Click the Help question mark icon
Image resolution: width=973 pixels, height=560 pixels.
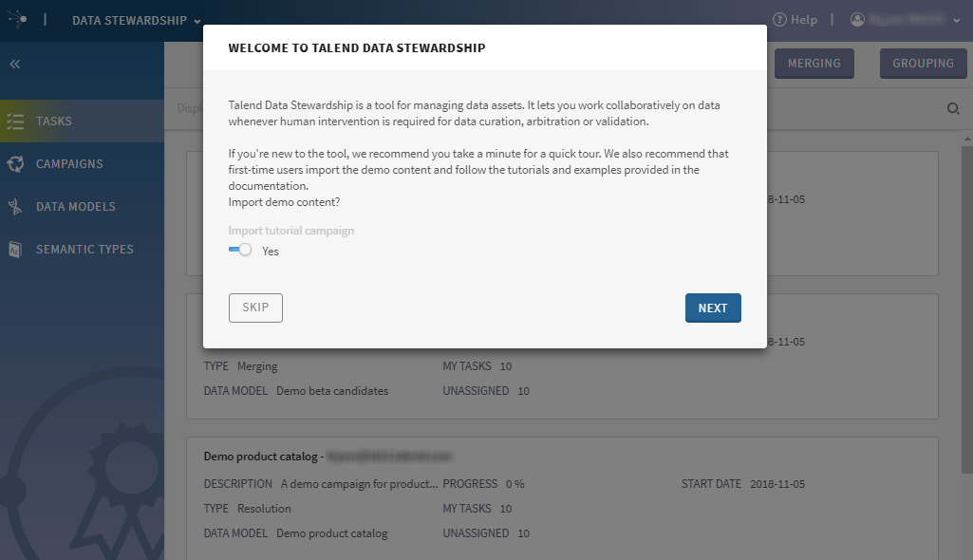pos(779,20)
